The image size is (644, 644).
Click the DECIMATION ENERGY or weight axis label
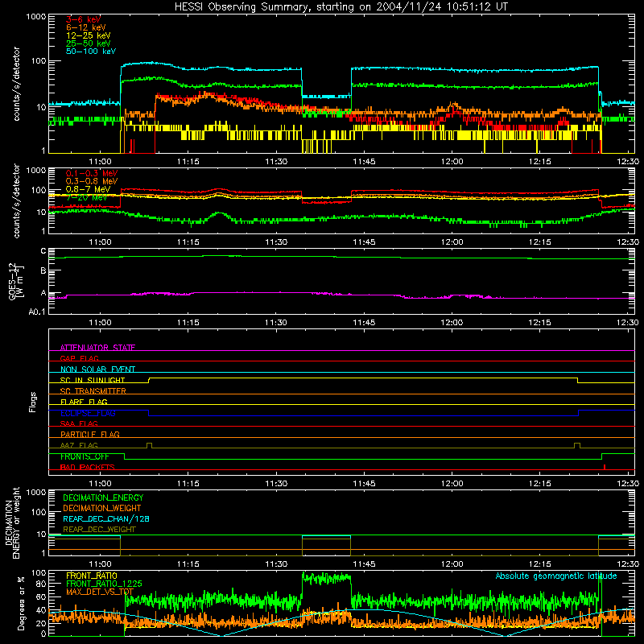click(12, 523)
